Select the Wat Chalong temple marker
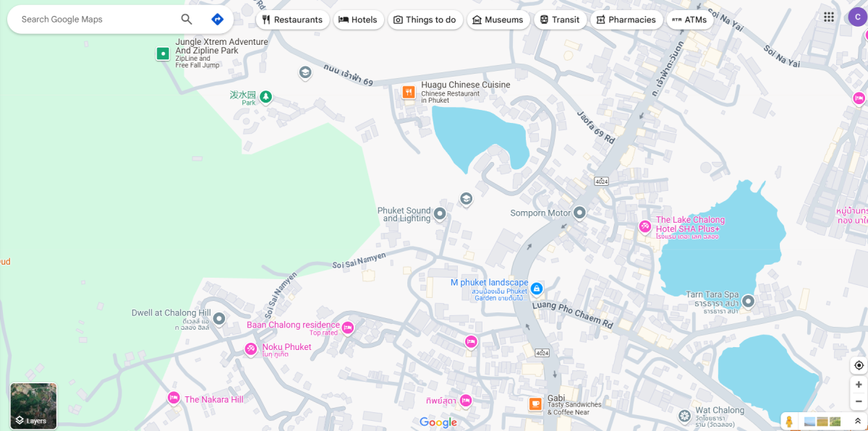The width and height of the screenshot is (868, 431). pos(685,416)
